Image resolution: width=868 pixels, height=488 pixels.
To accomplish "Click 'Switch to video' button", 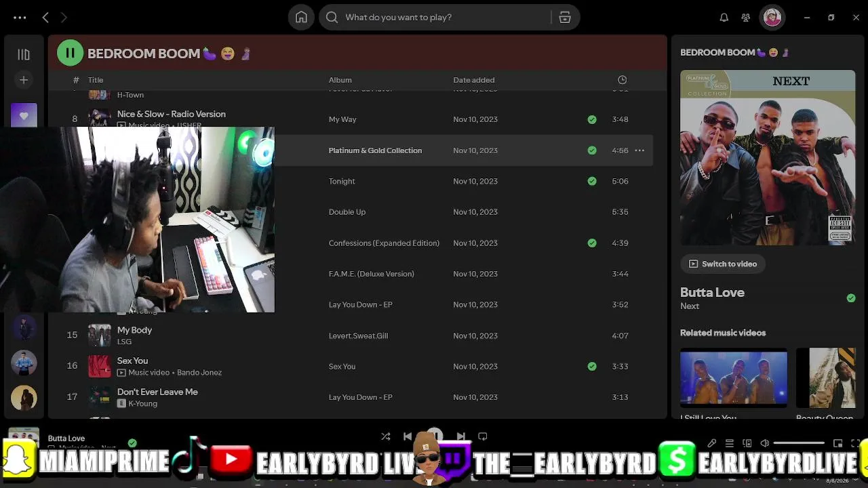I will pos(722,264).
